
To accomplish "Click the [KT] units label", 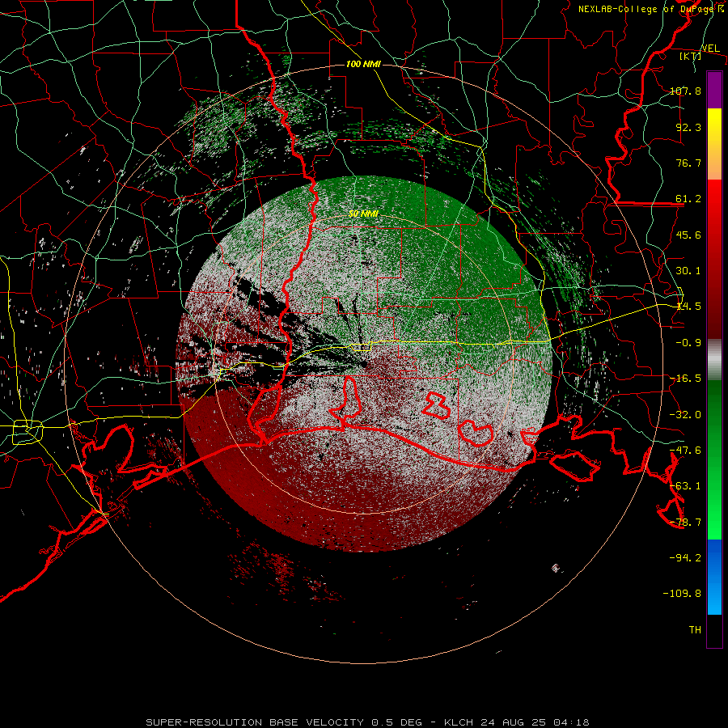I will click(690, 56).
